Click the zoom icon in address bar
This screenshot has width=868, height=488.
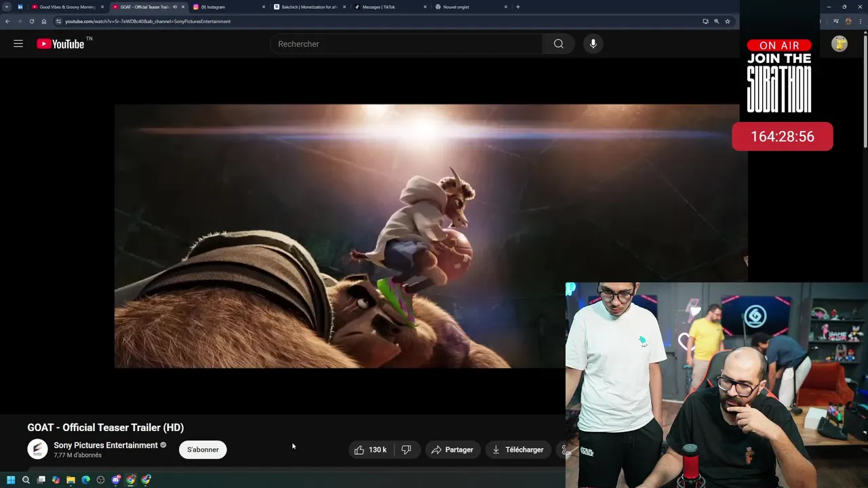[x=716, y=21]
